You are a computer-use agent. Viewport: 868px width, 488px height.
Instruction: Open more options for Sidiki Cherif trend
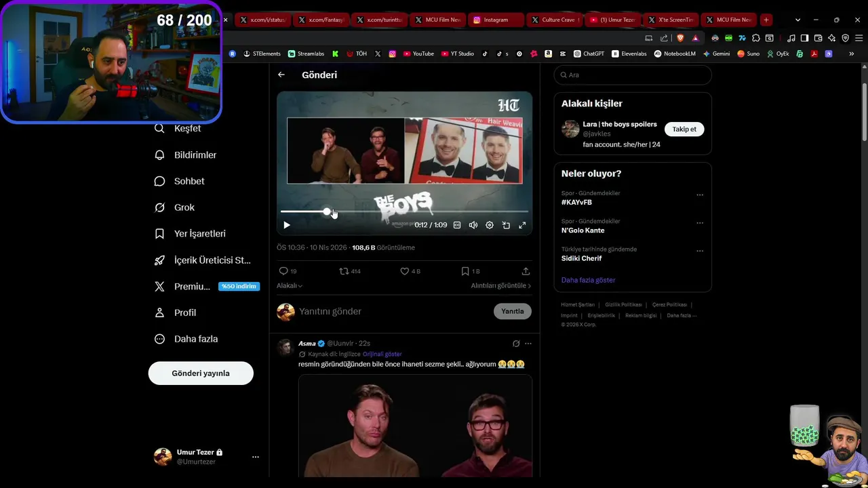point(700,251)
